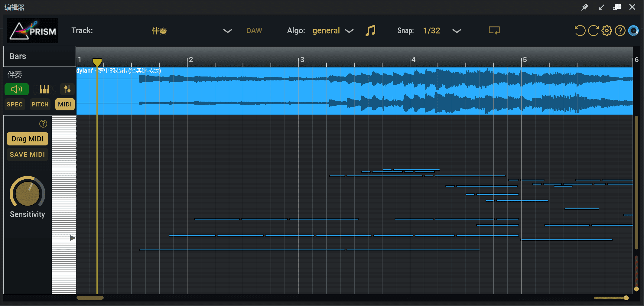Click the Redo arrow icon
The image size is (644, 306).
point(593,31)
